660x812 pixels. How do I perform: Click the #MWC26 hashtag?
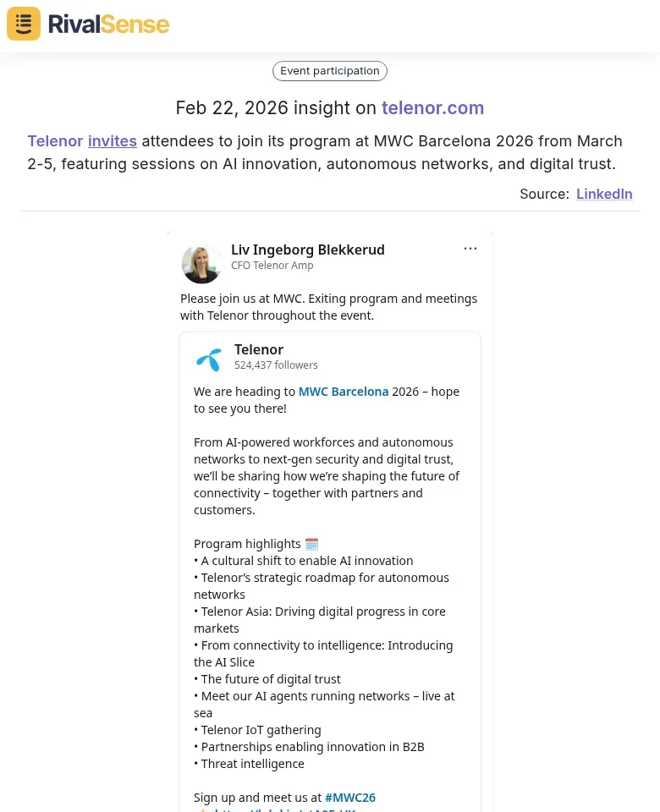[x=350, y=798]
